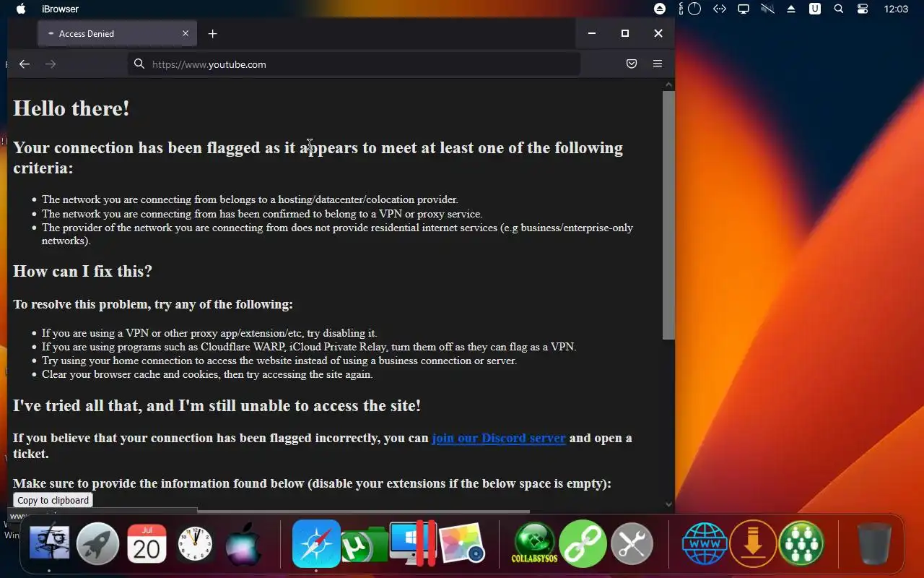Close the iBrowser window
The height and width of the screenshot is (578, 924).
pos(658,33)
